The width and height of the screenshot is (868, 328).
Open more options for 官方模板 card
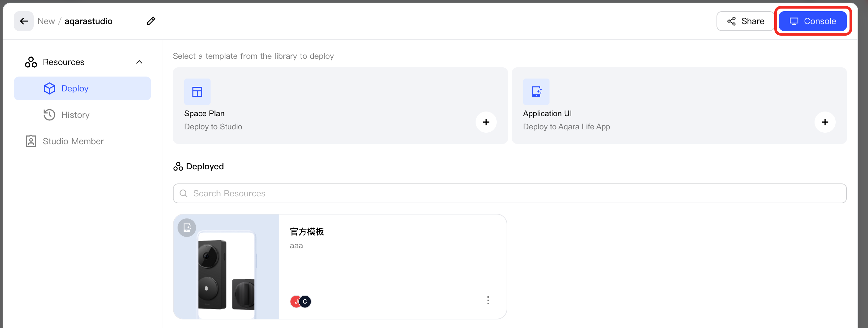click(x=488, y=300)
